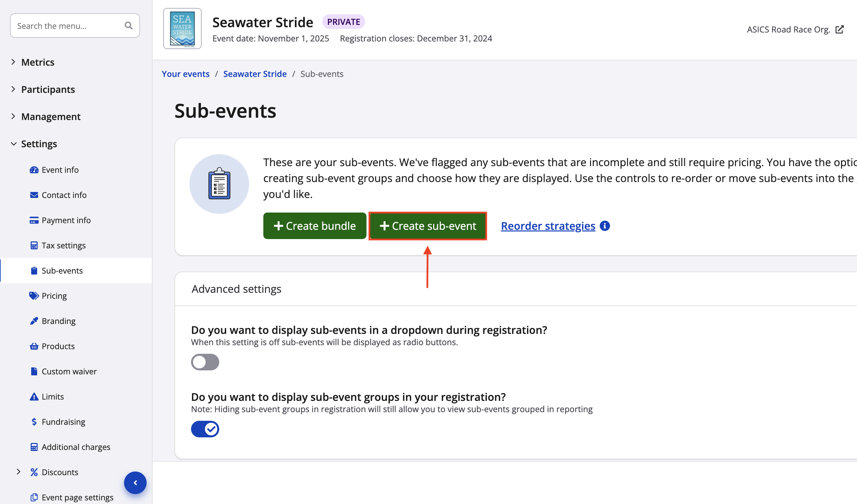Click the Event info gauge icon
This screenshot has height=504, width=857.
pos(34,170)
